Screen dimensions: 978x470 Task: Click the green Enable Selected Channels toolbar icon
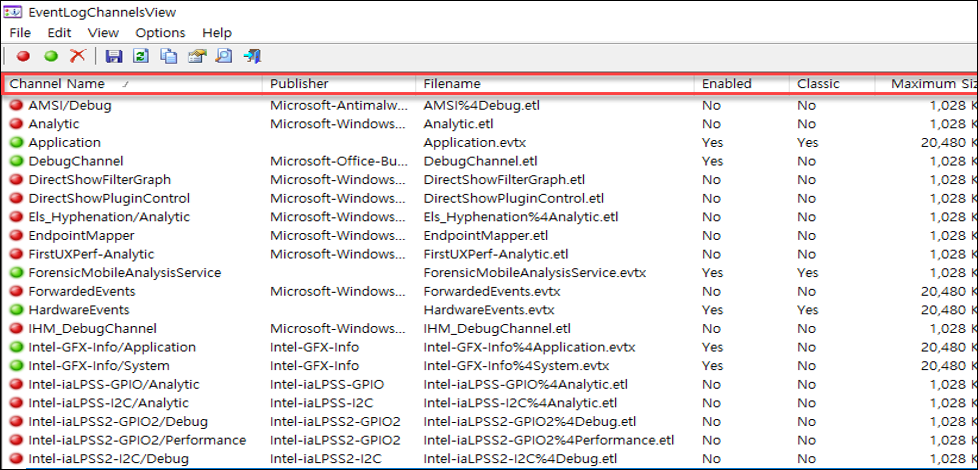tap(51, 56)
